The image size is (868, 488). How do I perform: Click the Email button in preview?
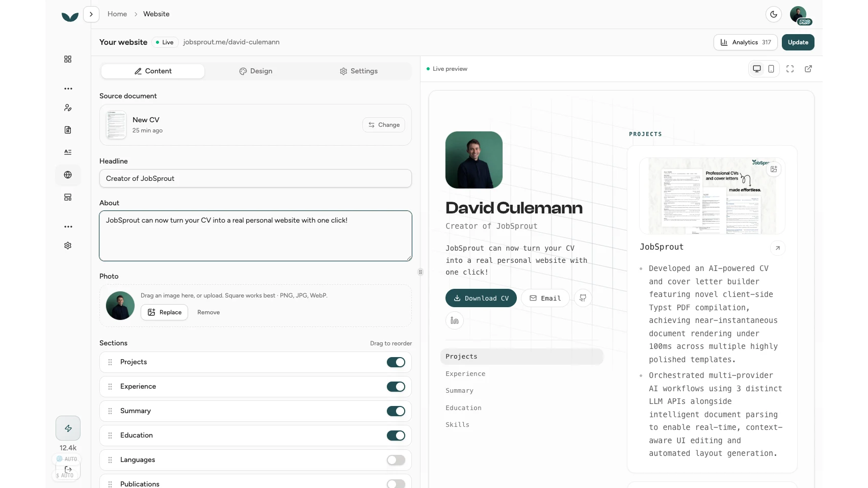point(545,298)
